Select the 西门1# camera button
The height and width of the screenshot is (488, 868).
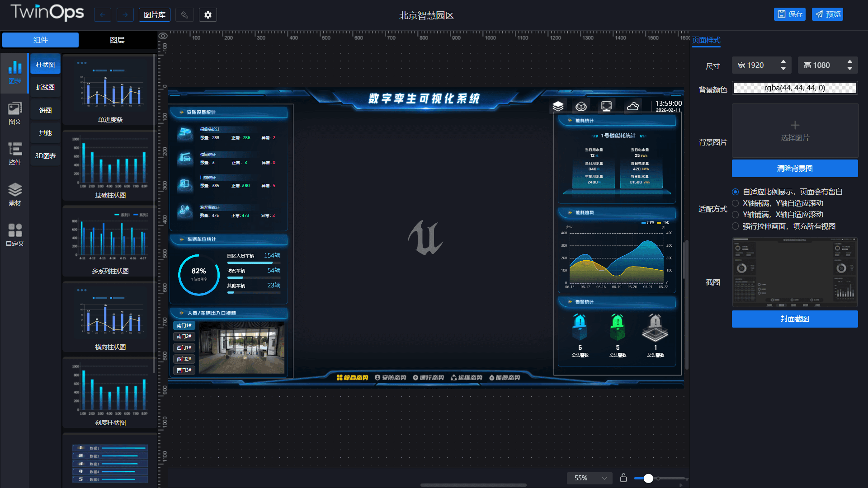(184, 348)
